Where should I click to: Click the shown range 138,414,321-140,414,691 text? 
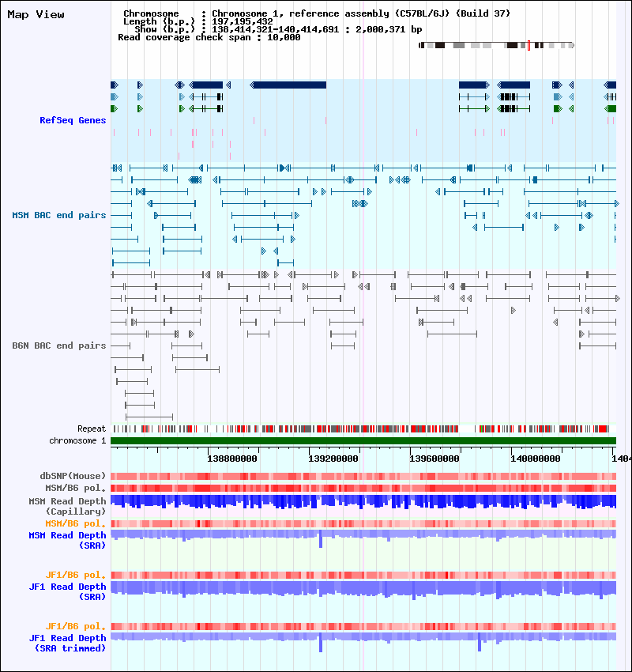pos(276,29)
